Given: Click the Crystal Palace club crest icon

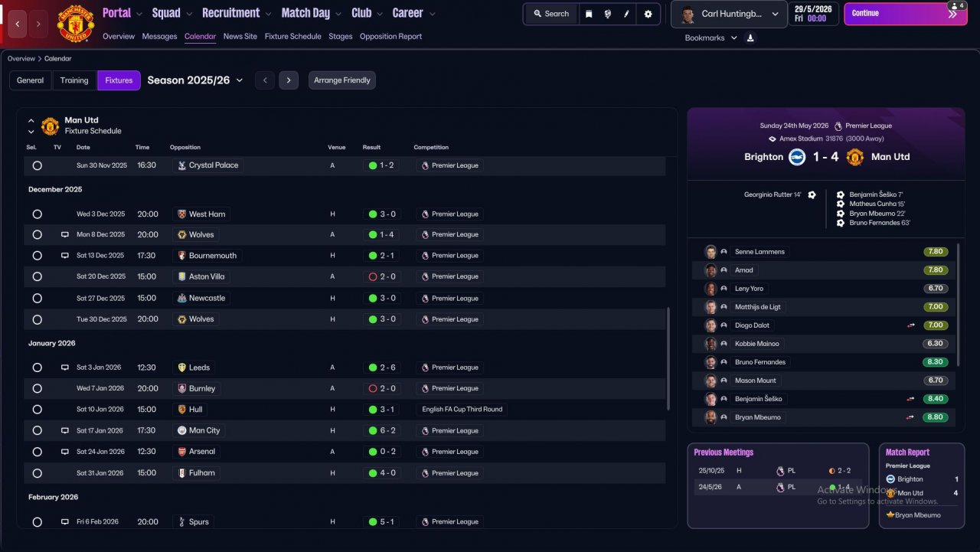Looking at the screenshot, I should (182, 165).
